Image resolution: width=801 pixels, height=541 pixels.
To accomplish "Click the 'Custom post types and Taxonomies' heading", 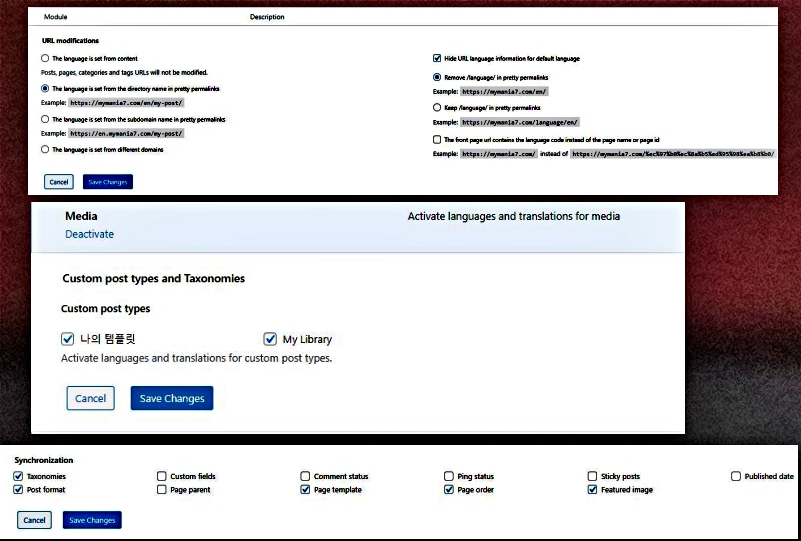I will 153,278.
